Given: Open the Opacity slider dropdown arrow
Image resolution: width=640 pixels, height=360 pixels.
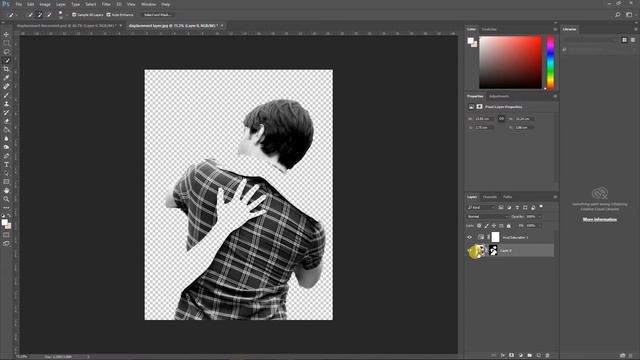Looking at the screenshot, I should [540, 217].
